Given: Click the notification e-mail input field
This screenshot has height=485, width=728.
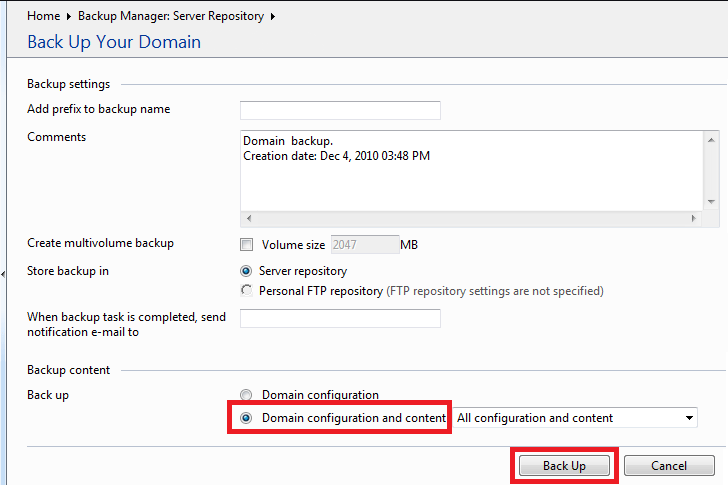Looking at the screenshot, I should pyautogui.click(x=340, y=318).
